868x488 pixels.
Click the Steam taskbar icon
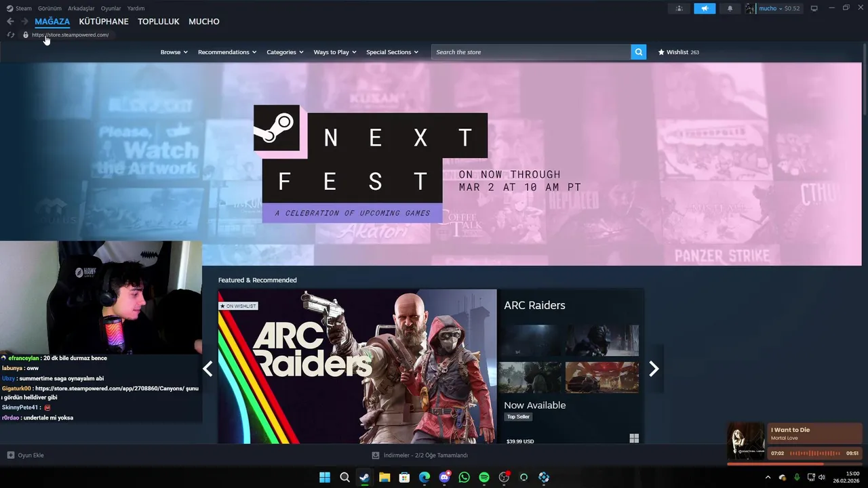(364, 477)
